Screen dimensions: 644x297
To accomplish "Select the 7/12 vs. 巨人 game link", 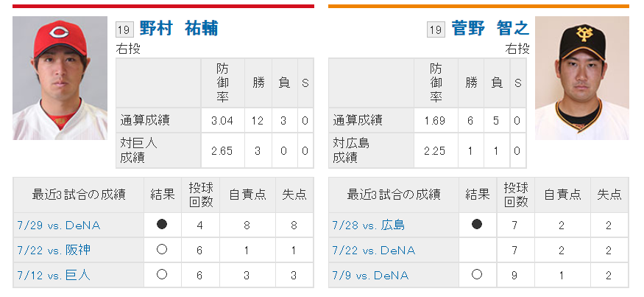I will pos(54,275).
